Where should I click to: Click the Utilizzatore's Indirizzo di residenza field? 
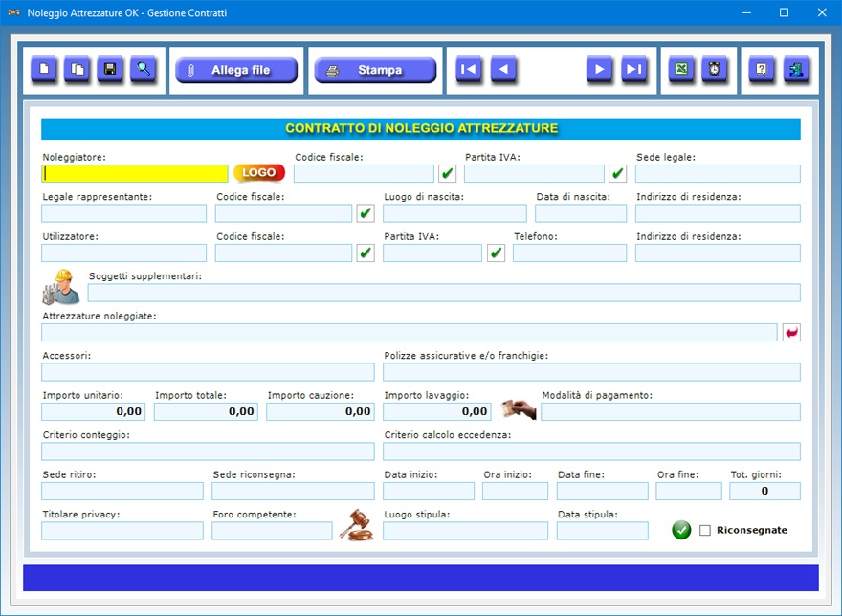point(718,253)
